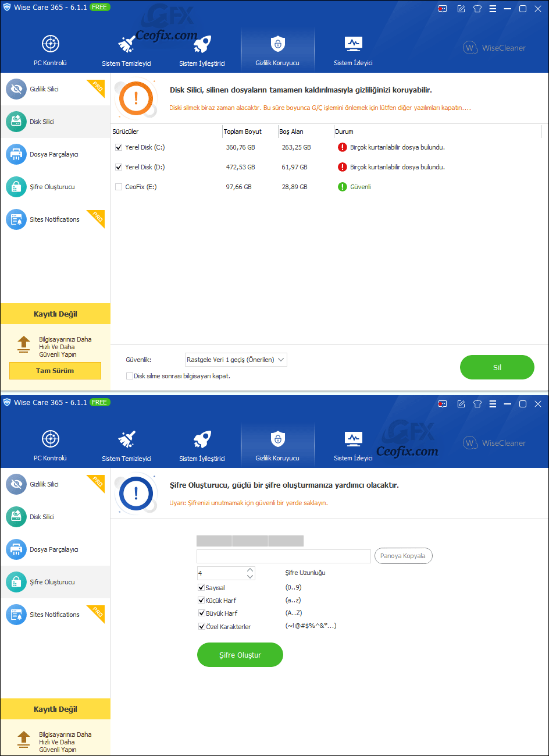
Task: Toggle the Küçük Harf checkbox
Action: click(x=201, y=601)
